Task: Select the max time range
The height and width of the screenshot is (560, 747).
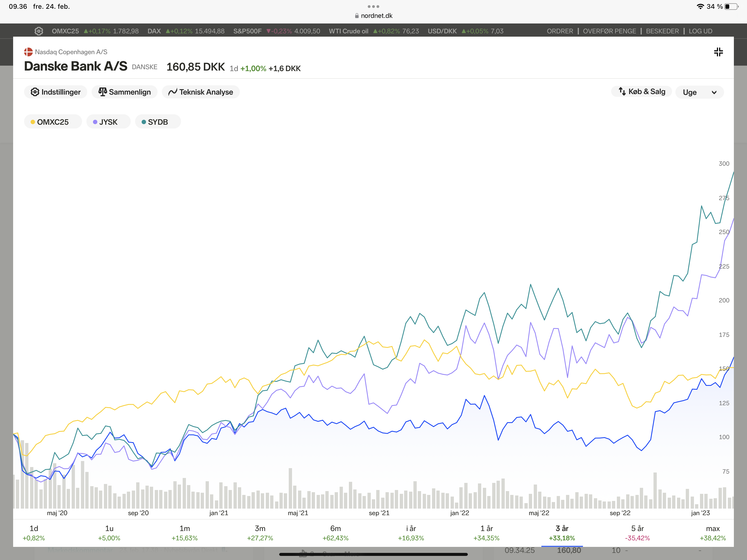Action: 713,533
